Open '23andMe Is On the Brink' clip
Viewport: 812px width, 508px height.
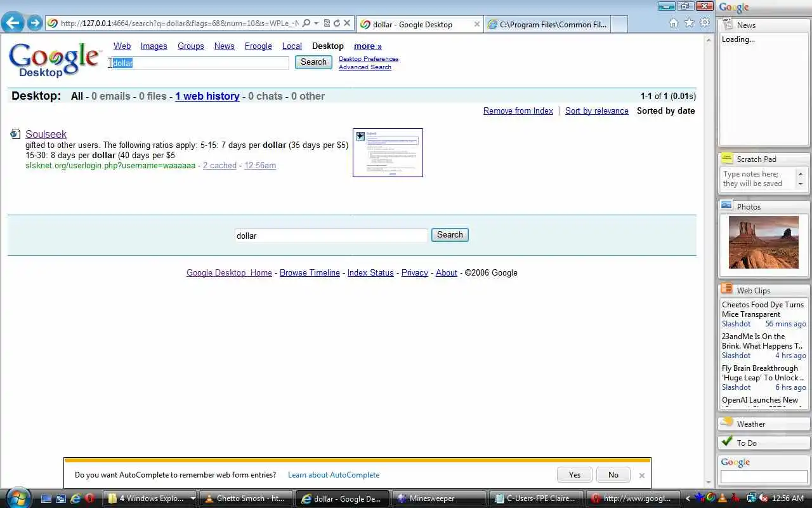pos(763,341)
